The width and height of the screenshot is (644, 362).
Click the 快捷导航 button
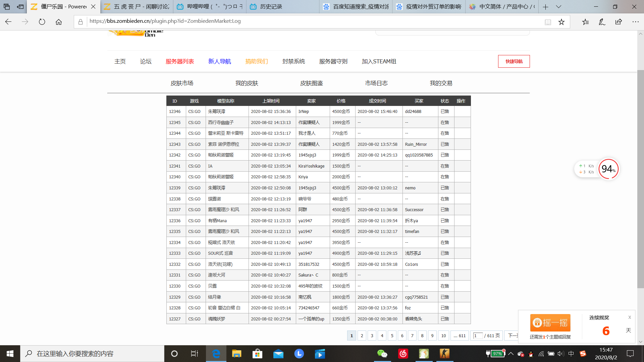click(514, 61)
